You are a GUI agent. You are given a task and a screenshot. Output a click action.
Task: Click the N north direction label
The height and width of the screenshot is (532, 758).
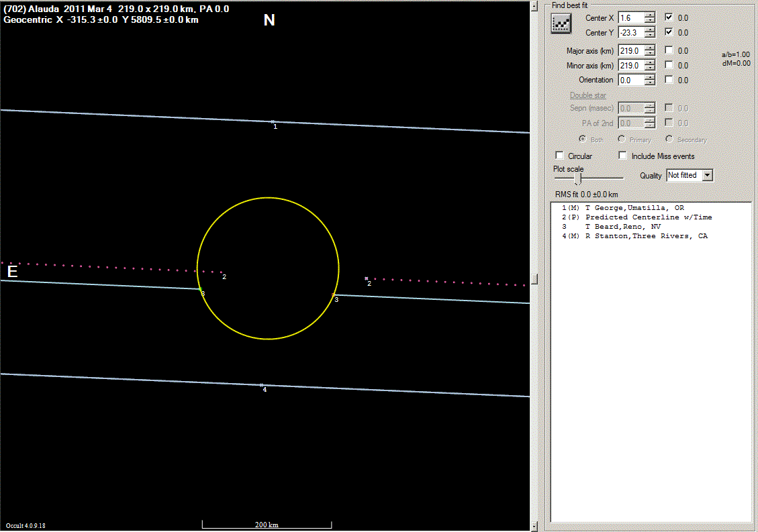coord(269,20)
